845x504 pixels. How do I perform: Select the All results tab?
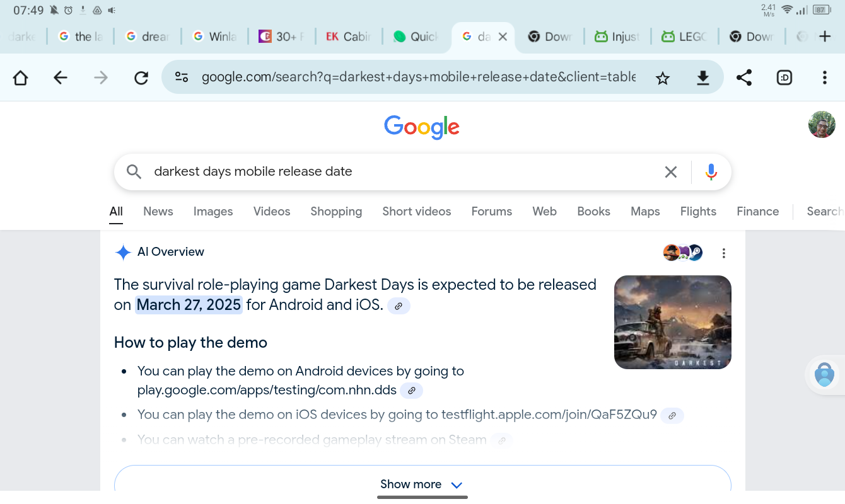pyautogui.click(x=116, y=212)
